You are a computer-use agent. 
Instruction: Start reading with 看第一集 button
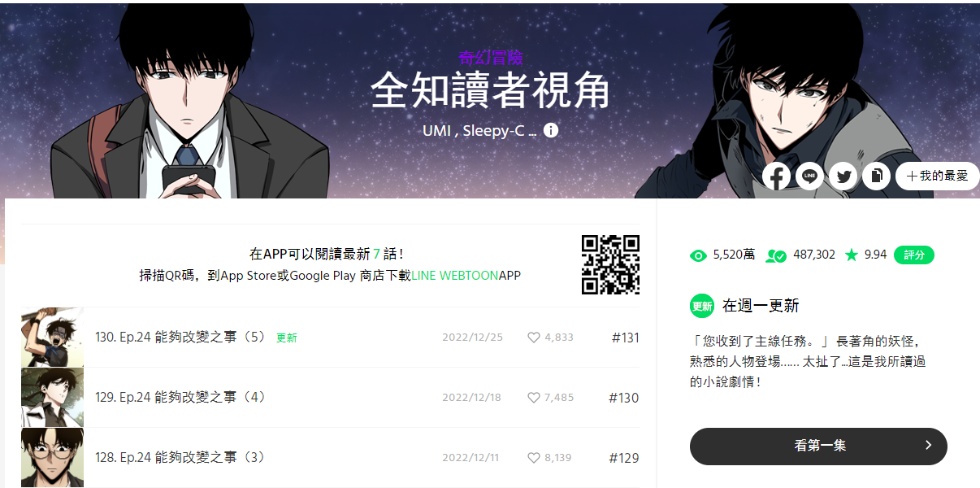818,446
